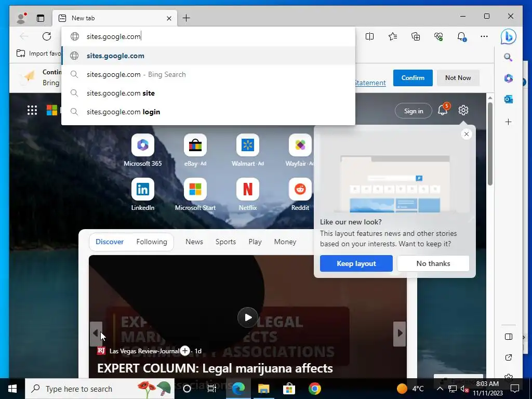Open Favorites star icon

[x=393, y=36]
